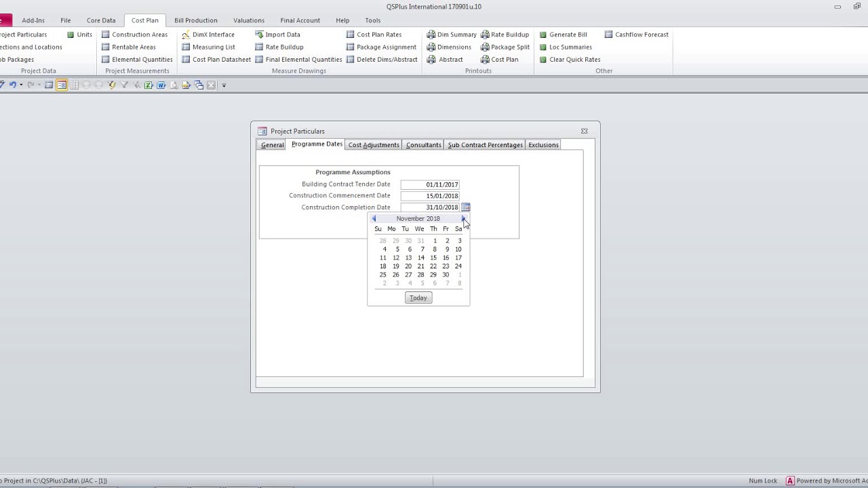Image resolution: width=868 pixels, height=488 pixels.
Task: Select November 15 in the calendar
Action: 433,258
